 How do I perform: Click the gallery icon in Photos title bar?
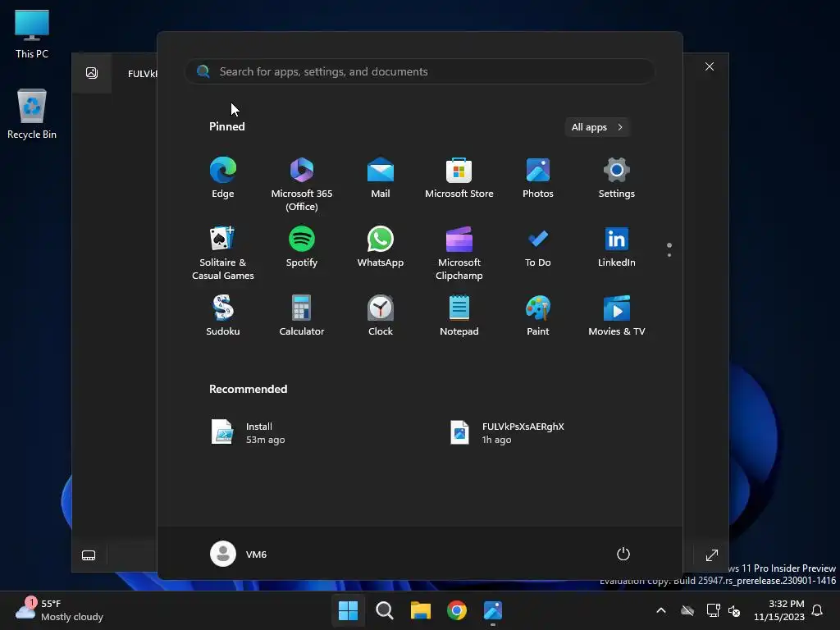pyautogui.click(x=92, y=73)
